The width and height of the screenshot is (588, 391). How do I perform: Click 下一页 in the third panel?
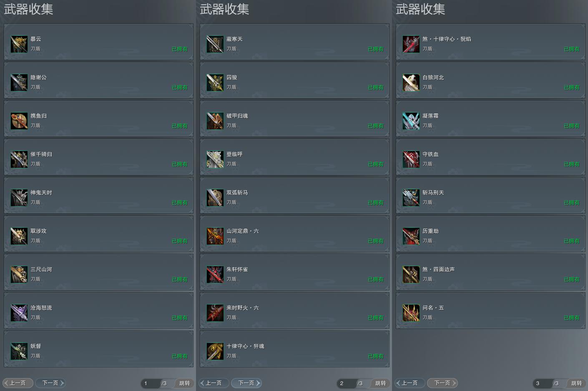tap(442, 383)
